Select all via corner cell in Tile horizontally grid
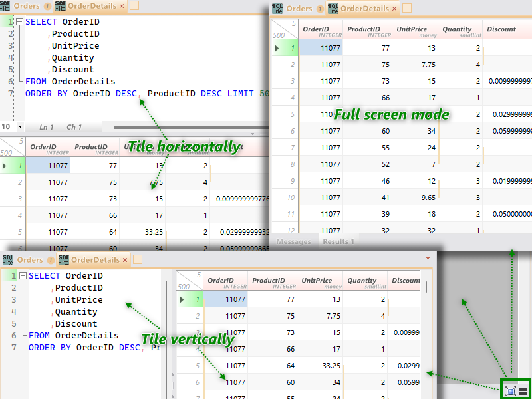This screenshot has width=532, height=399. (x=12, y=146)
